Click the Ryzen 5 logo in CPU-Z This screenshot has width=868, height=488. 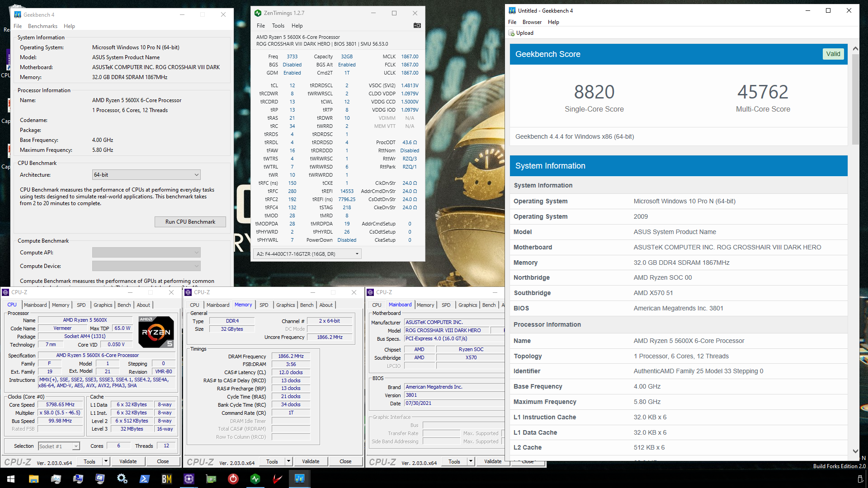click(156, 332)
